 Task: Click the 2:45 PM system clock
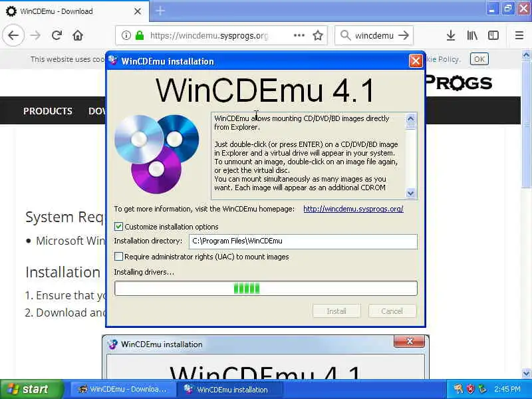tap(507, 389)
